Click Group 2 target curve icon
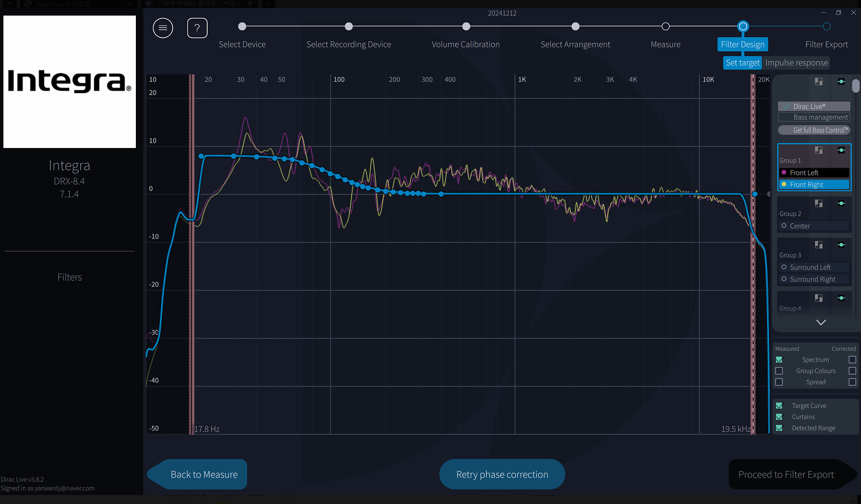This screenshot has height=504, width=861. pyautogui.click(x=841, y=204)
